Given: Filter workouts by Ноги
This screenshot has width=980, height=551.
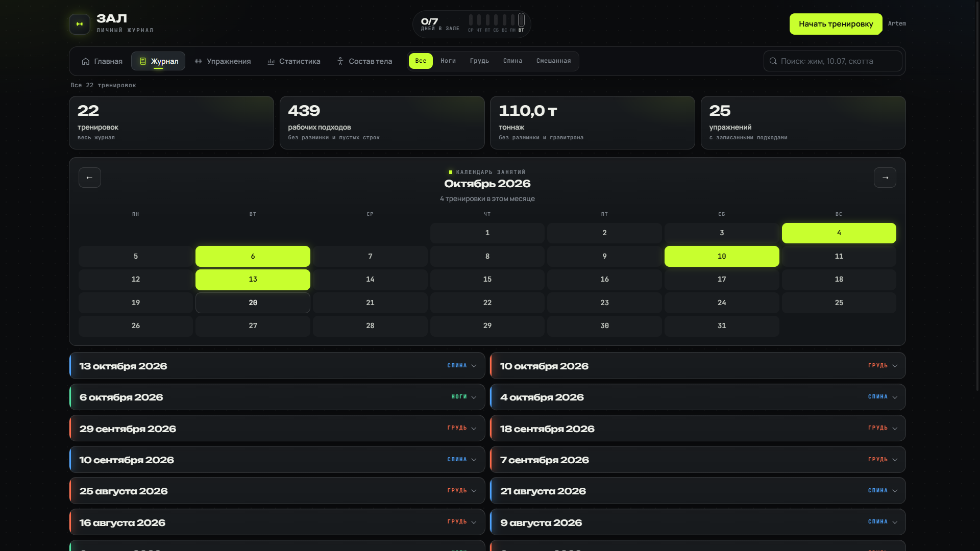Looking at the screenshot, I should tap(448, 61).
